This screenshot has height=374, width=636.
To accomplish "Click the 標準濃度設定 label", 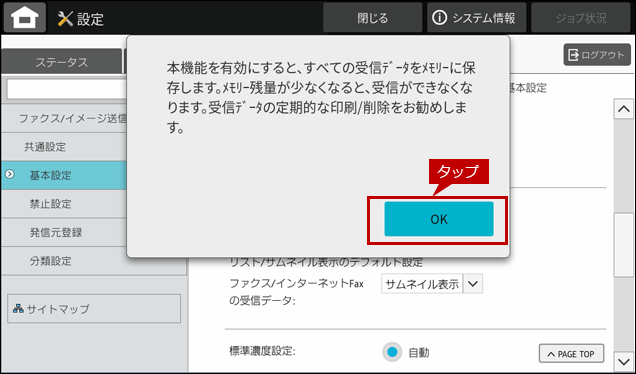I will 262,351.
